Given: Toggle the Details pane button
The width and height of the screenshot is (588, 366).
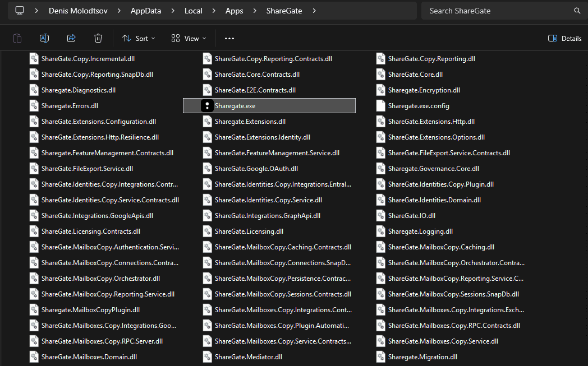Looking at the screenshot, I should pos(565,38).
